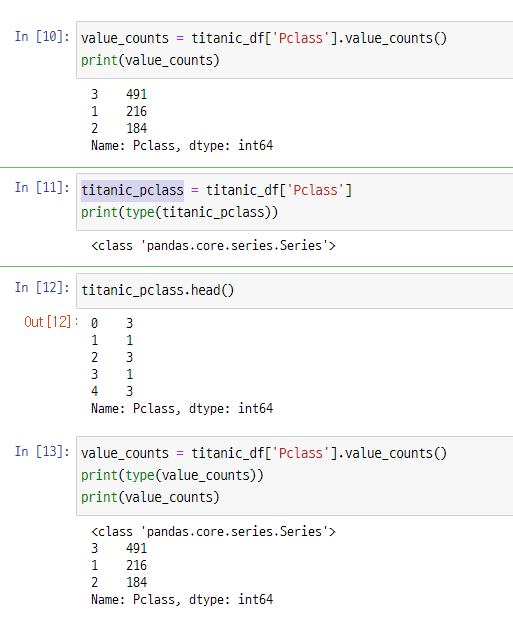The image size is (513, 623).
Task: Click index 0 row in Out[12]
Action: click(x=112, y=323)
